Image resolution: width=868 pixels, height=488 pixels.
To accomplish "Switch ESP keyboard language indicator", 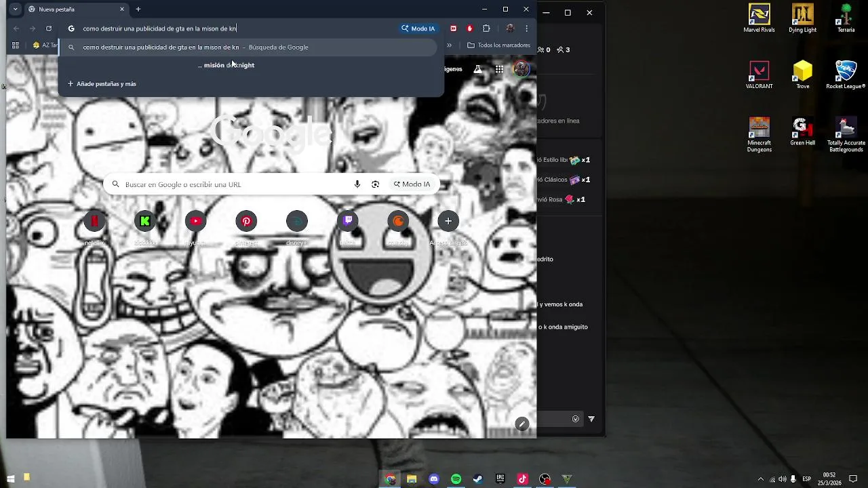I will point(806,479).
